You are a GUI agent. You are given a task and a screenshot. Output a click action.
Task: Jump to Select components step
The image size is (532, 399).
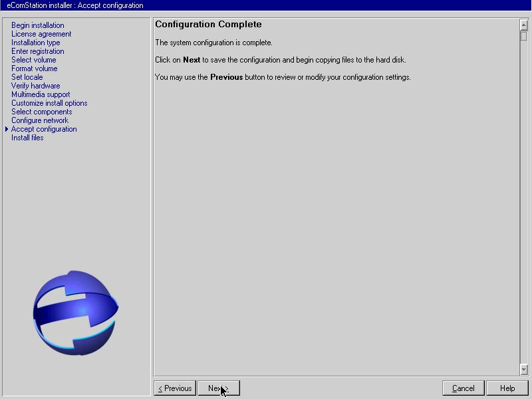click(x=42, y=112)
